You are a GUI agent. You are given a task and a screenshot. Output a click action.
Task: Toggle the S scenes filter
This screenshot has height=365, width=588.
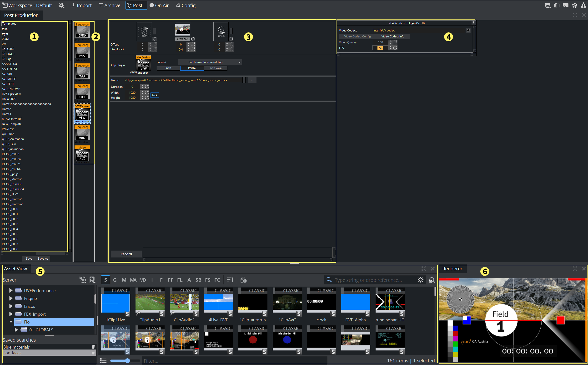point(105,280)
